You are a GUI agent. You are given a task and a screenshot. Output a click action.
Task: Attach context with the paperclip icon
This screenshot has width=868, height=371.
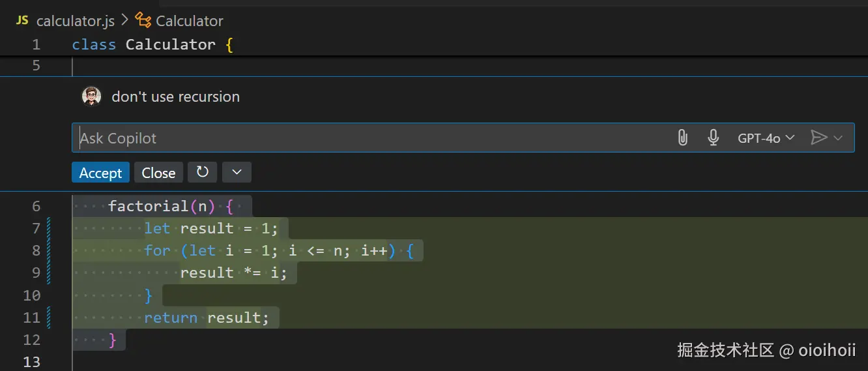tap(682, 138)
